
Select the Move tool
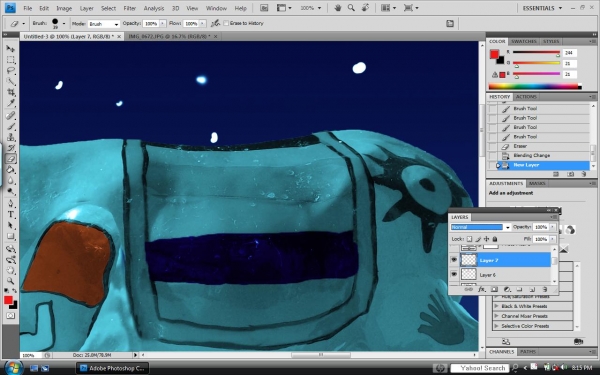click(x=10, y=49)
